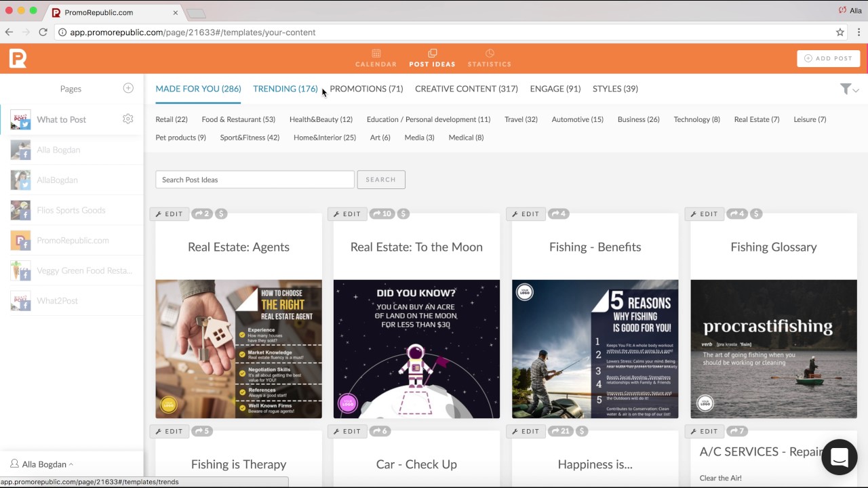Edit the Fishing is Therapy template
The width and height of the screenshot is (868, 488).
click(170, 431)
